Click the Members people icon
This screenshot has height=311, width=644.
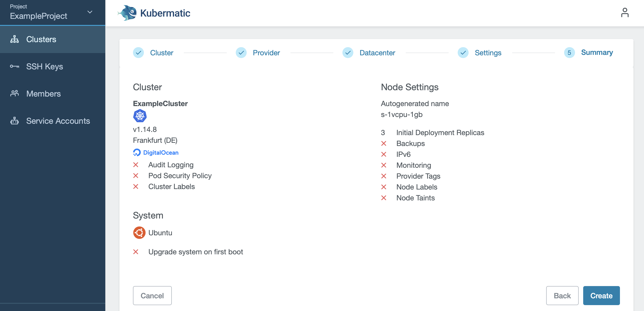coord(15,93)
